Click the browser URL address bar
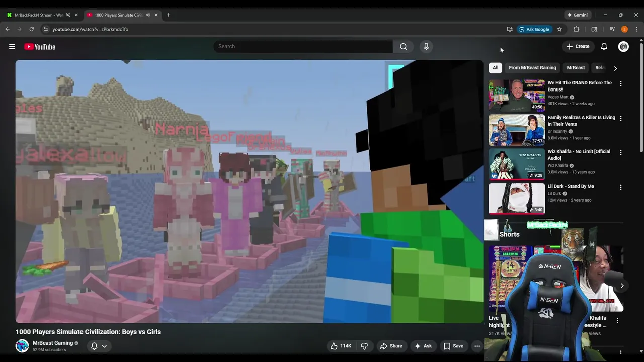The height and width of the screenshot is (362, 644). pyautogui.click(x=272, y=29)
